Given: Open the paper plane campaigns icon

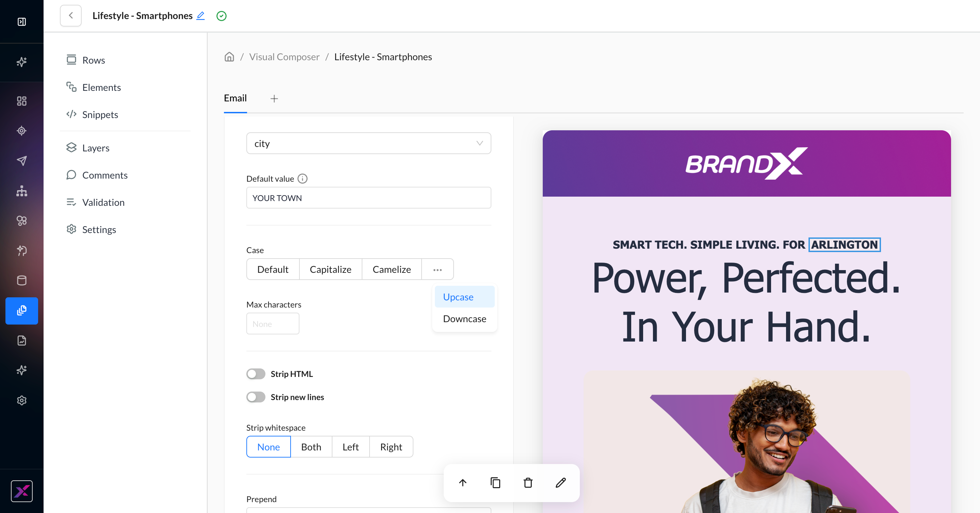Looking at the screenshot, I should pos(22,161).
